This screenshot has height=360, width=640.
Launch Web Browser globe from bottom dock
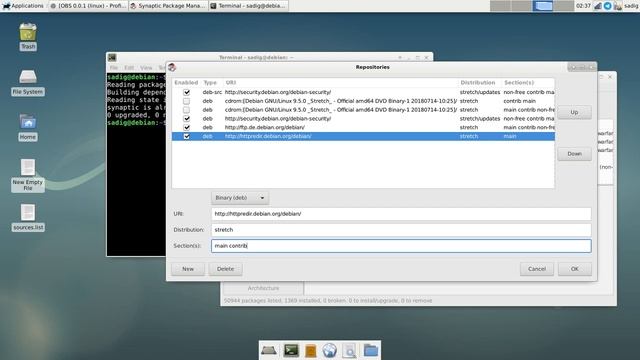pyautogui.click(x=330, y=350)
